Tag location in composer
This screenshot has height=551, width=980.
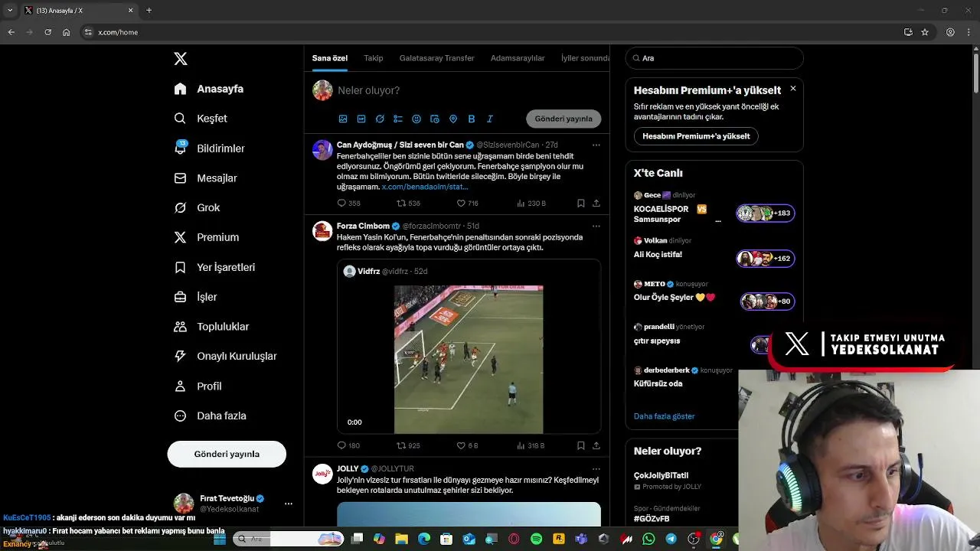click(453, 119)
